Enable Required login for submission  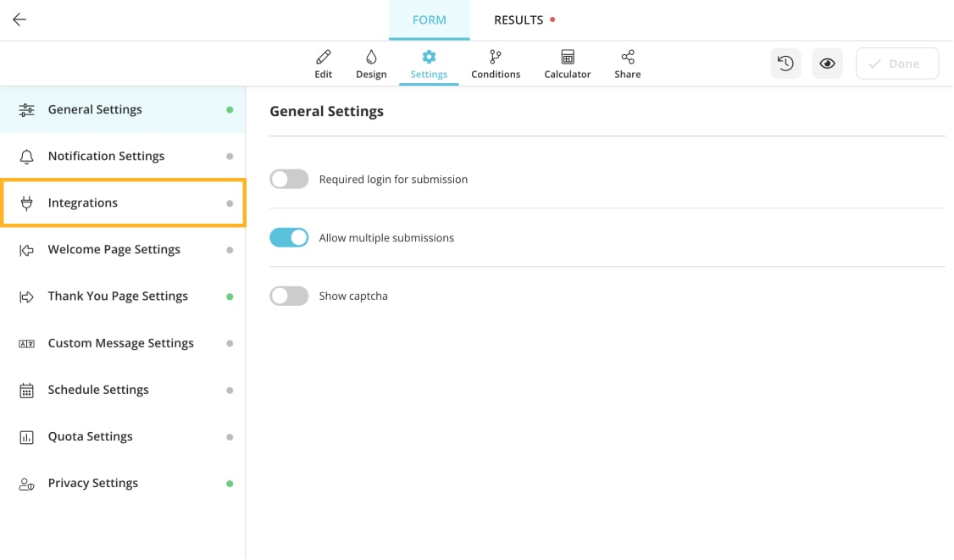click(289, 179)
